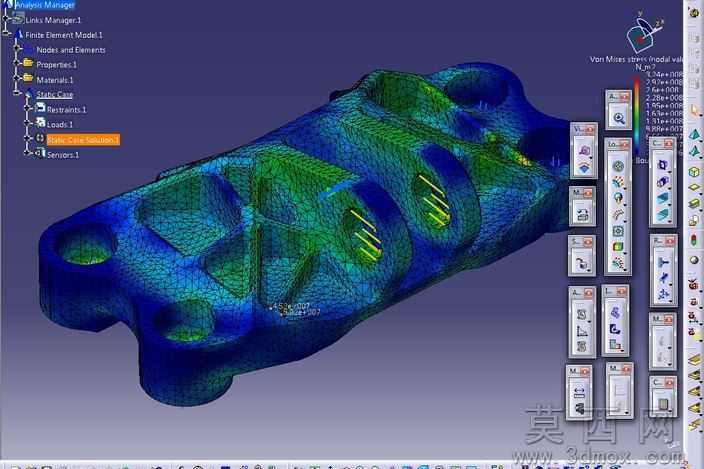The height and width of the screenshot is (469, 704).
Task: Select Restraints.1 in the tree
Action: tap(66, 110)
